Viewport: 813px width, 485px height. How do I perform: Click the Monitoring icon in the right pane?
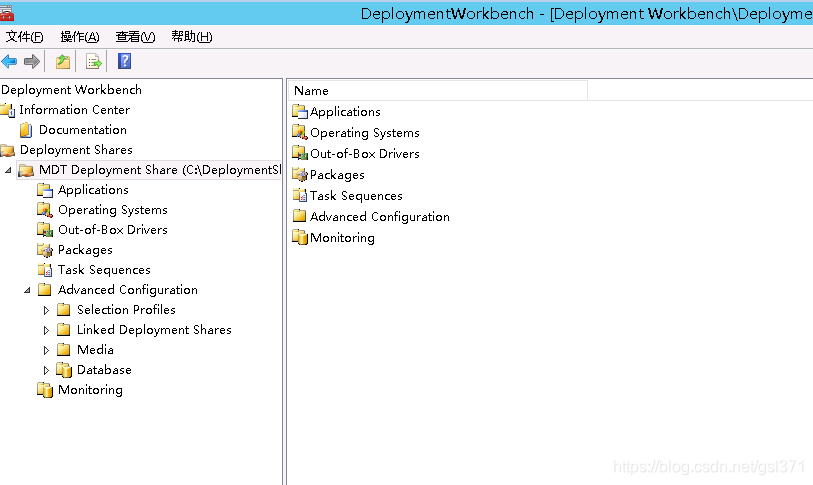point(300,238)
